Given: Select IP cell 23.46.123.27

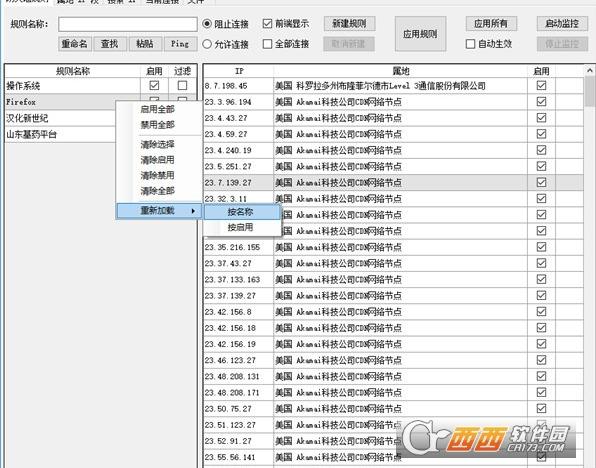Looking at the screenshot, I should click(x=239, y=360).
